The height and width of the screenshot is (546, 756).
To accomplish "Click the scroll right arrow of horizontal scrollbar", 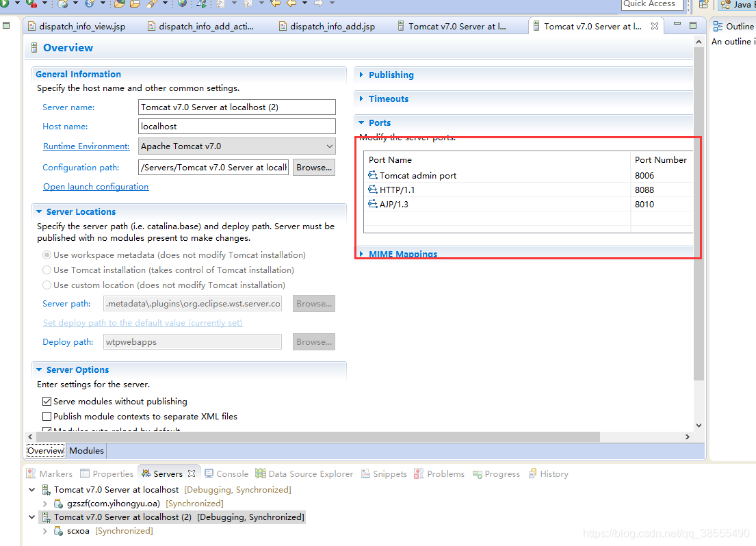I will click(x=688, y=437).
